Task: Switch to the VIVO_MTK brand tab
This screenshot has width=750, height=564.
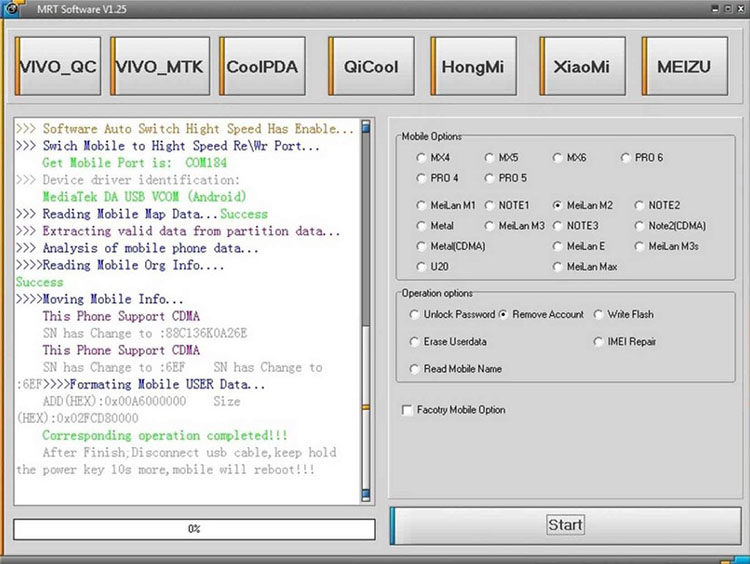Action: point(160,66)
